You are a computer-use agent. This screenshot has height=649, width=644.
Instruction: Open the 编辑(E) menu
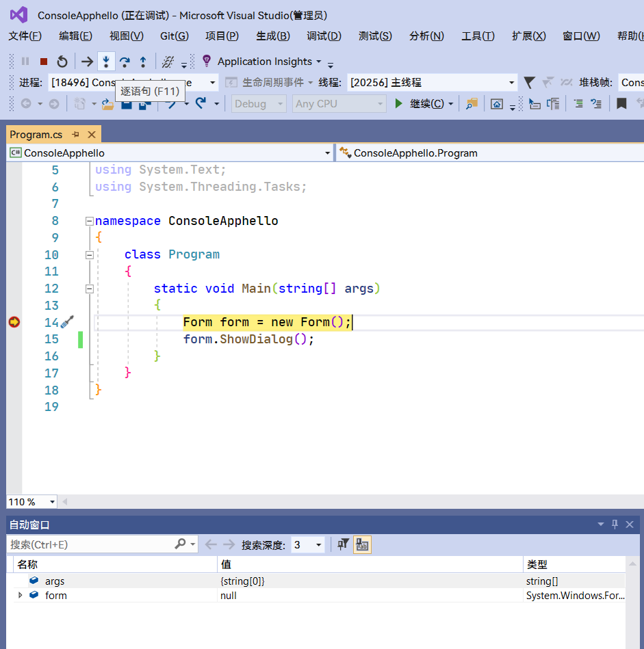point(75,36)
